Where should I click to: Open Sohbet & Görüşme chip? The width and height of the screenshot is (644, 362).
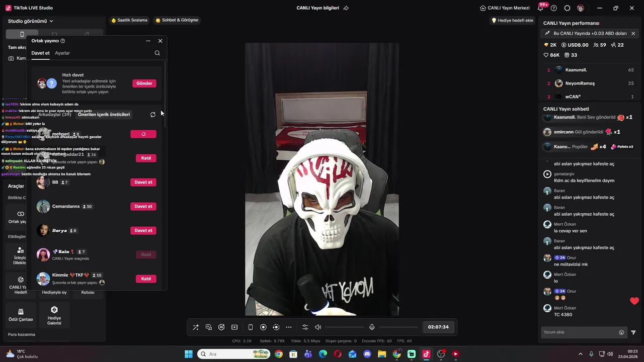coord(177,20)
